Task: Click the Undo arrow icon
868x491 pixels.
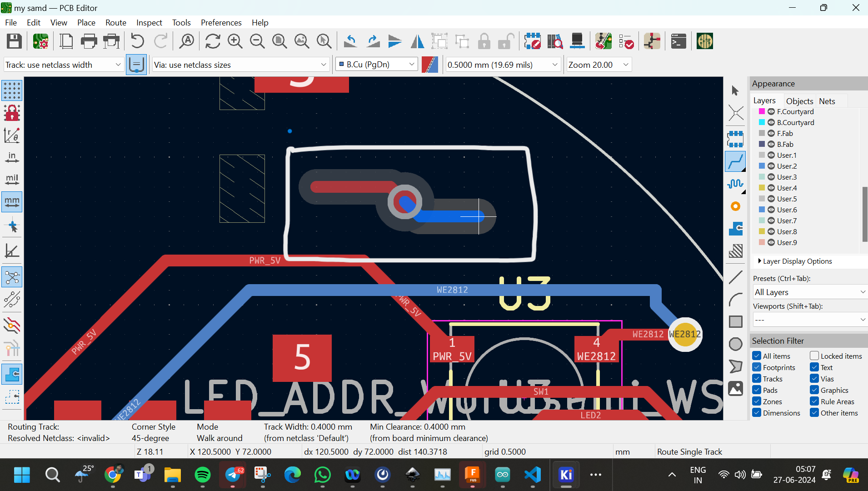Action: (x=137, y=41)
